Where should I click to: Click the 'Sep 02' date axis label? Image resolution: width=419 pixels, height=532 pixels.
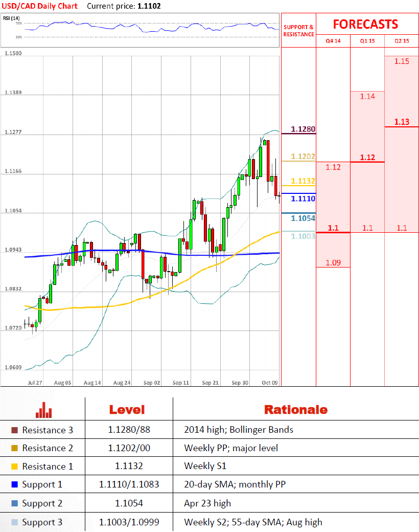click(152, 383)
